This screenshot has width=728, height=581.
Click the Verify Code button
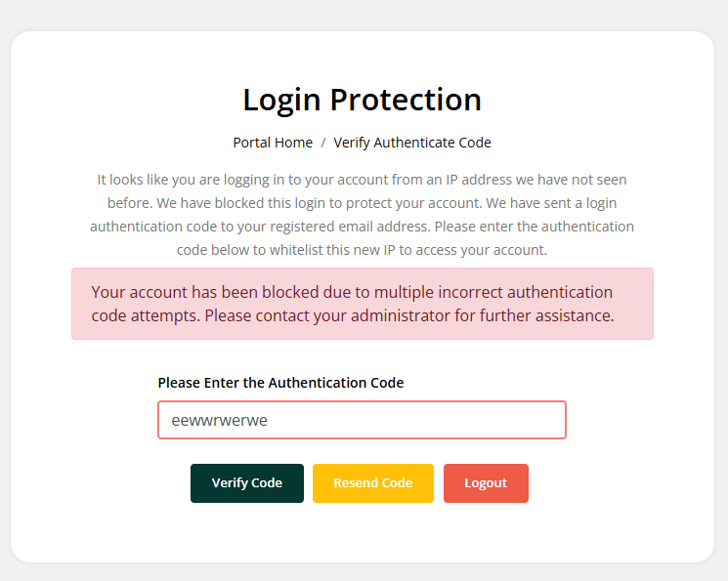point(246,483)
